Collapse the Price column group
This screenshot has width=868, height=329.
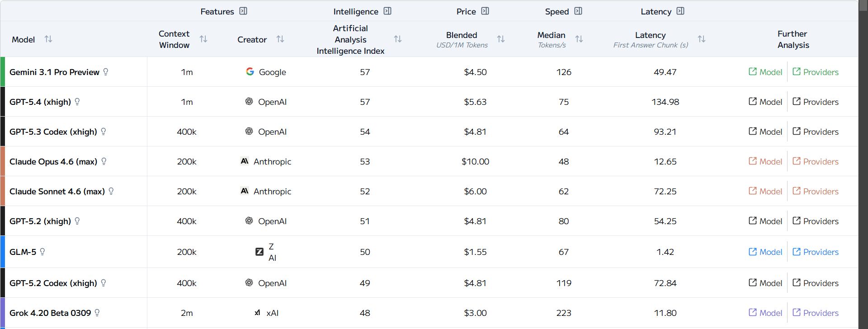485,11
